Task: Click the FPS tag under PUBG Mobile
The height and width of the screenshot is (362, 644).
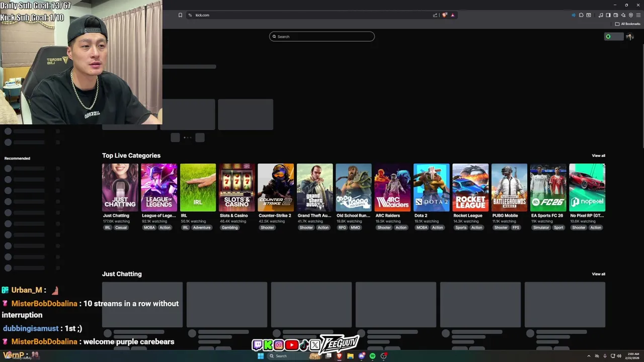Action: (516, 228)
